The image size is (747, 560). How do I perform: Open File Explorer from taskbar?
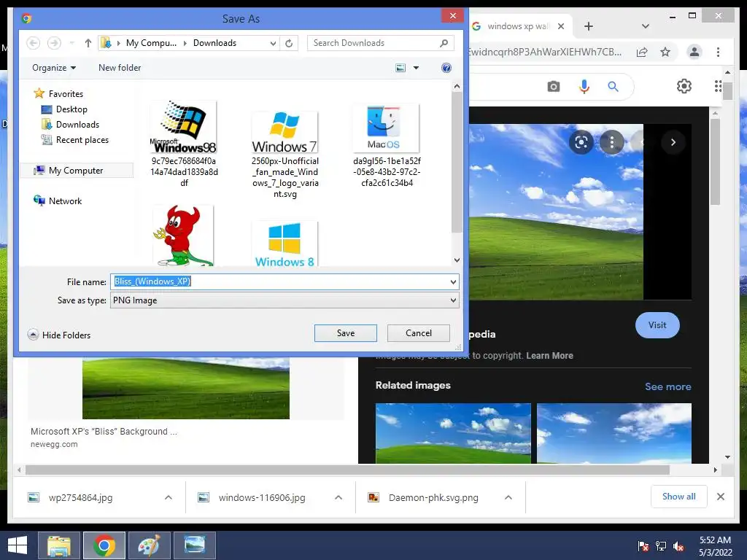click(58, 545)
